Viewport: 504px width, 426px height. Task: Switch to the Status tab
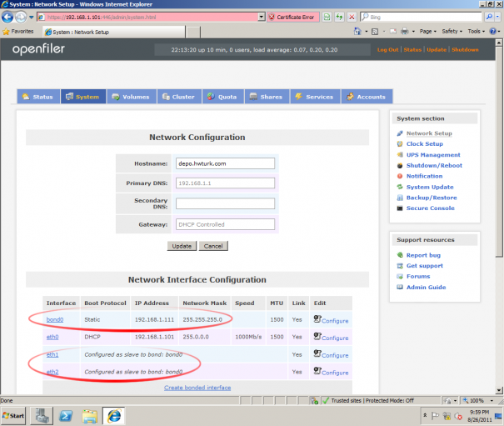38,97
